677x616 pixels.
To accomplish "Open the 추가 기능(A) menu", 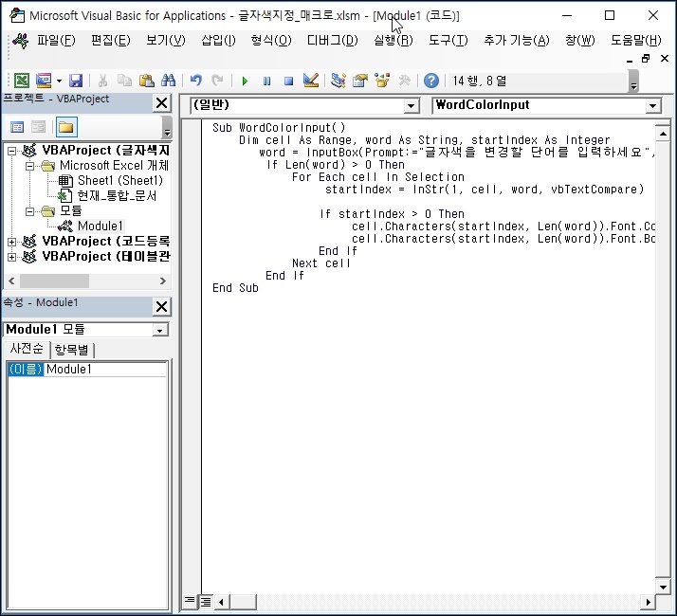I will (x=517, y=41).
